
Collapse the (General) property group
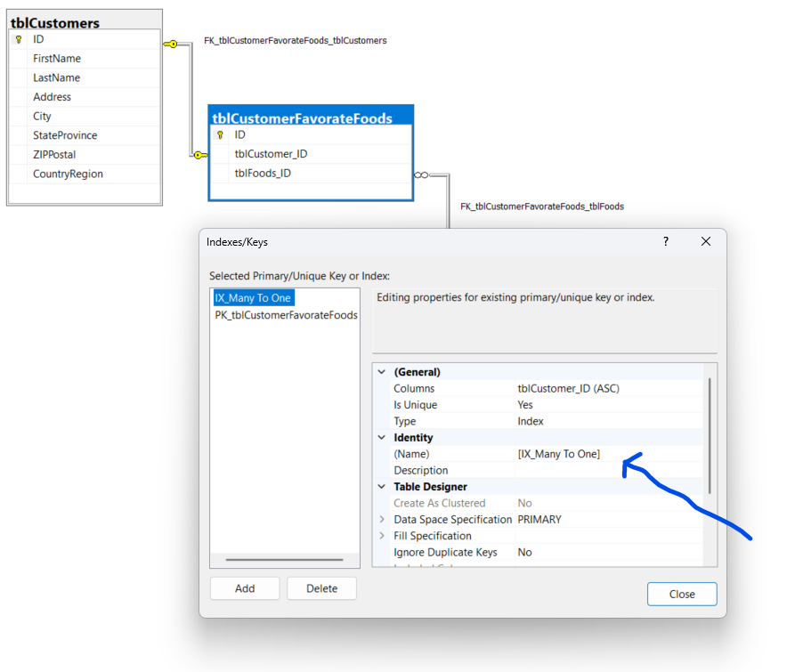(x=382, y=372)
